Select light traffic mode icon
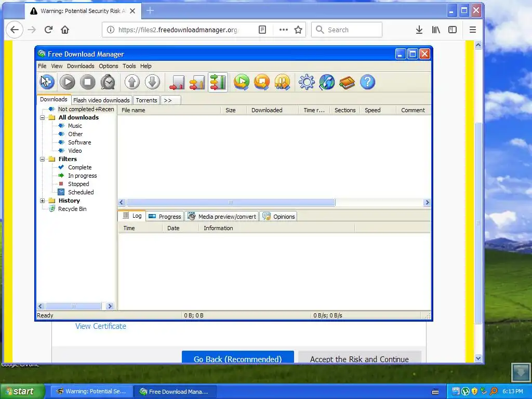This screenshot has width=532, height=399. (177, 82)
